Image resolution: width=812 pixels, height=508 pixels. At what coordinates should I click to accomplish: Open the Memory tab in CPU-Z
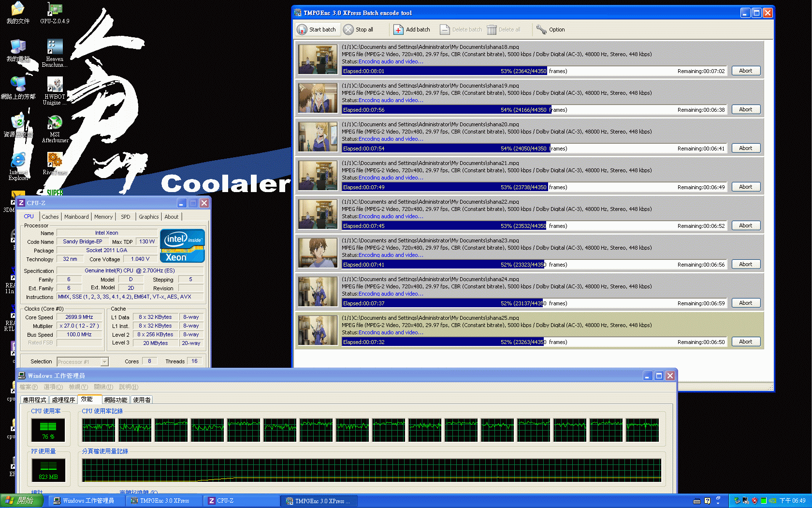click(x=103, y=217)
